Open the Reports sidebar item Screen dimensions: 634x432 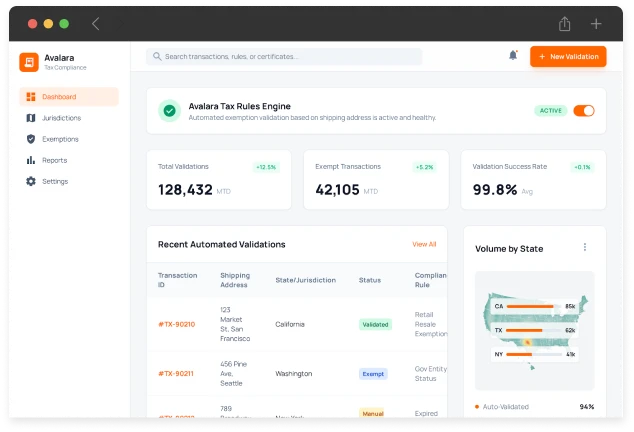55,160
